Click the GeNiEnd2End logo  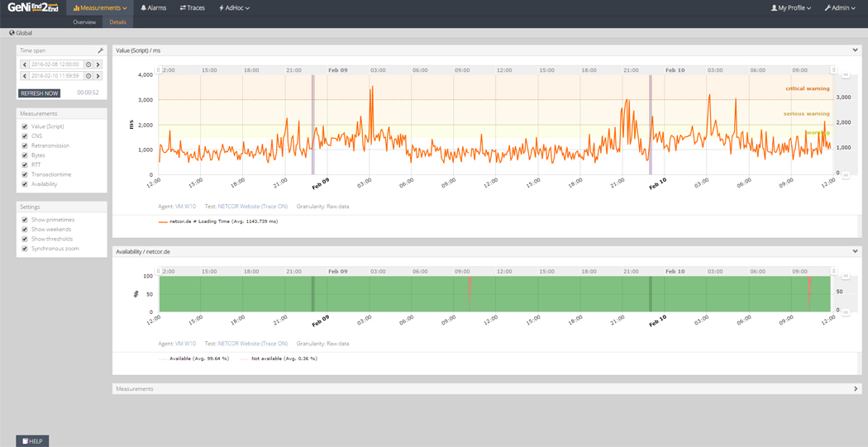click(x=33, y=7)
